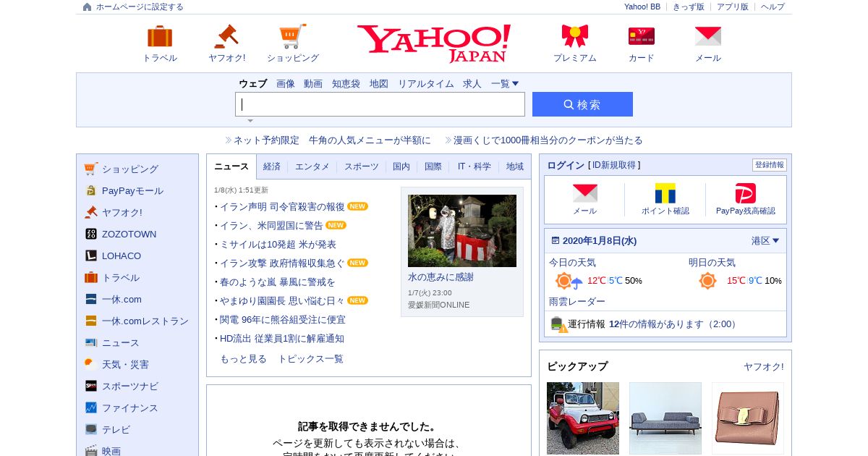Image resolution: width=868 pixels, height=456 pixels.
Task: Open the Shopping cart icon in header
Action: tap(293, 36)
